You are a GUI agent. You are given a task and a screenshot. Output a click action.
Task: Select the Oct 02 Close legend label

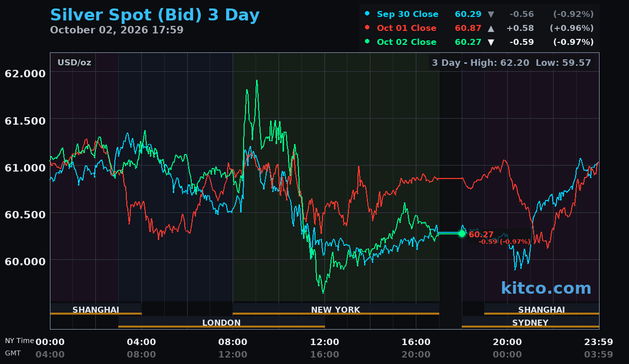point(406,42)
